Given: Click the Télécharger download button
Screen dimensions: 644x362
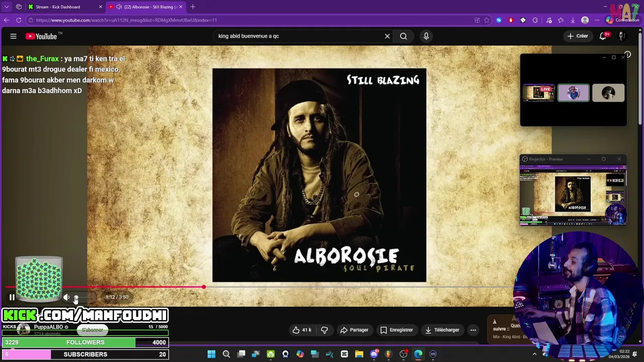Looking at the screenshot, I should click(x=442, y=330).
